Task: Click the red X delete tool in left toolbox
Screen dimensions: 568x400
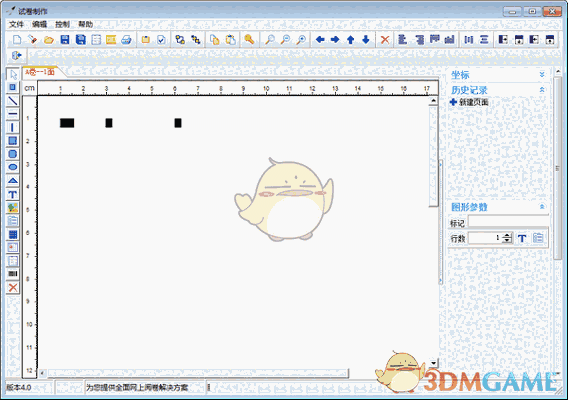Action: click(13, 288)
